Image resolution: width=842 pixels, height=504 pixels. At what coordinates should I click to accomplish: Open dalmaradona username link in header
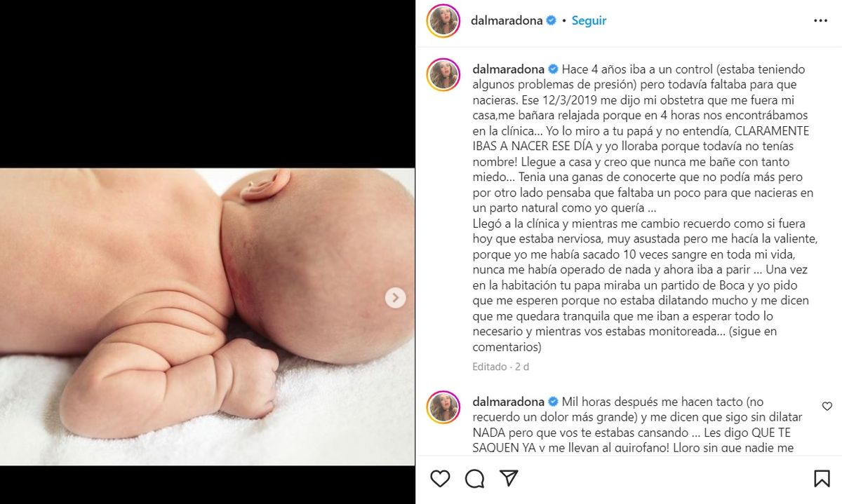click(x=506, y=20)
